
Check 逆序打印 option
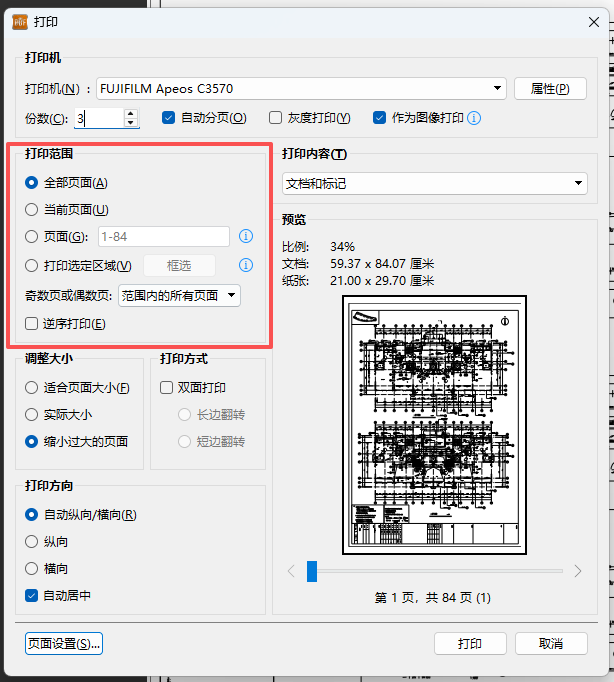[x=32, y=324]
